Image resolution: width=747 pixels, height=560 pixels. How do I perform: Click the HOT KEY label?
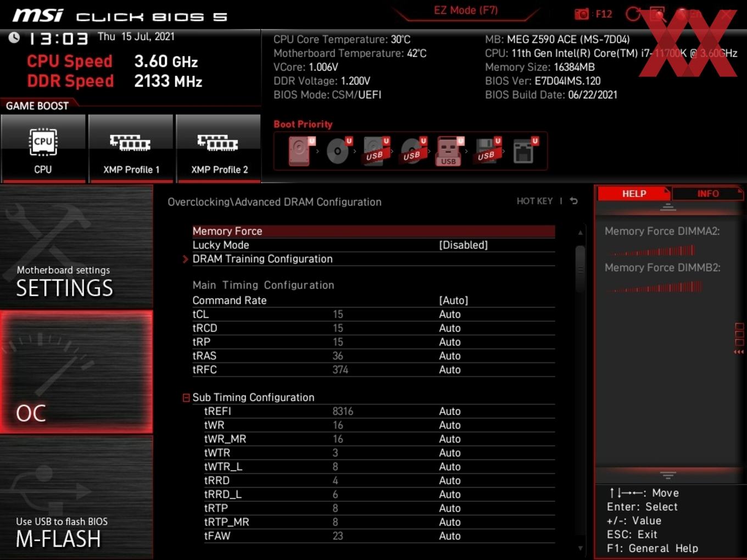point(534,201)
